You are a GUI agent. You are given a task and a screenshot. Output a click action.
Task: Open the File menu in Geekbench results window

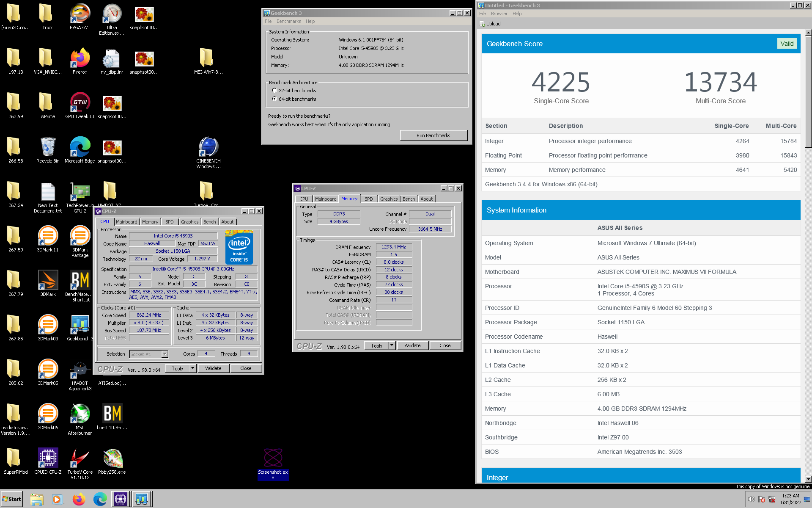click(x=483, y=14)
